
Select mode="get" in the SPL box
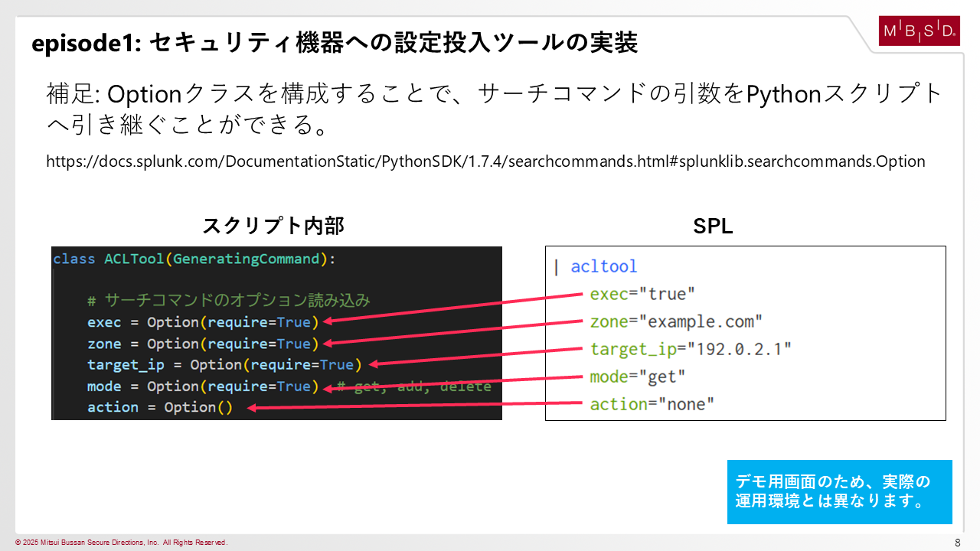pos(638,377)
